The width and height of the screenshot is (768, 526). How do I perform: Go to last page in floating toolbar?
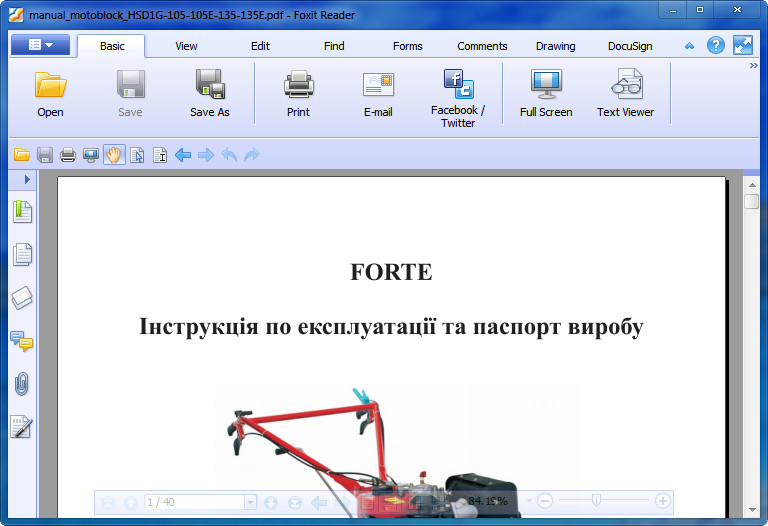tap(295, 502)
